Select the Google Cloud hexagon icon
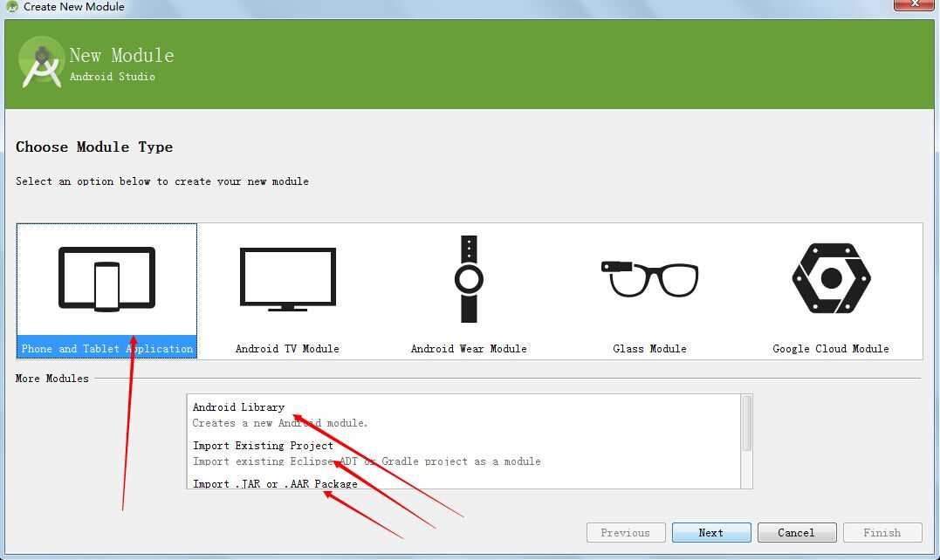The height and width of the screenshot is (560, 940). pos(831,278)
